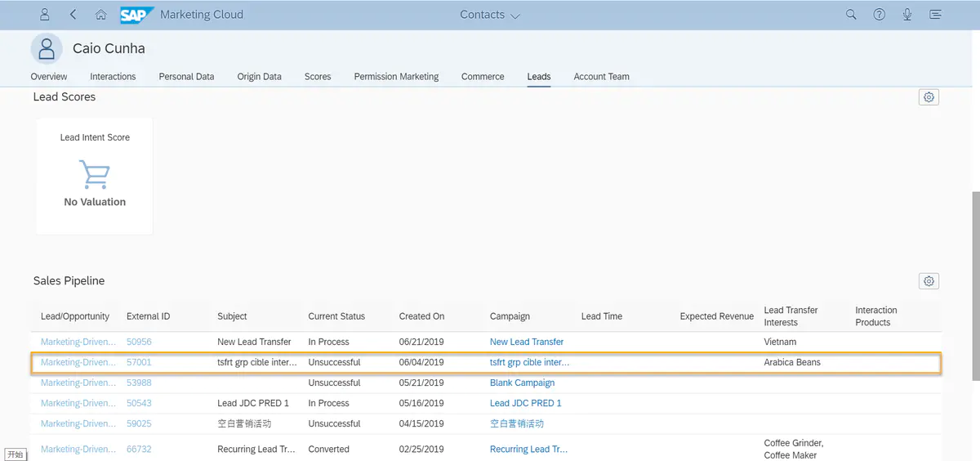Open the Home icon

click(100, 15)
